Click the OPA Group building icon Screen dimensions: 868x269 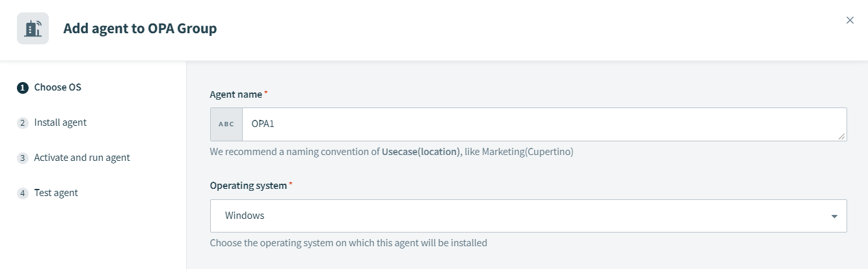pos(33,29)
